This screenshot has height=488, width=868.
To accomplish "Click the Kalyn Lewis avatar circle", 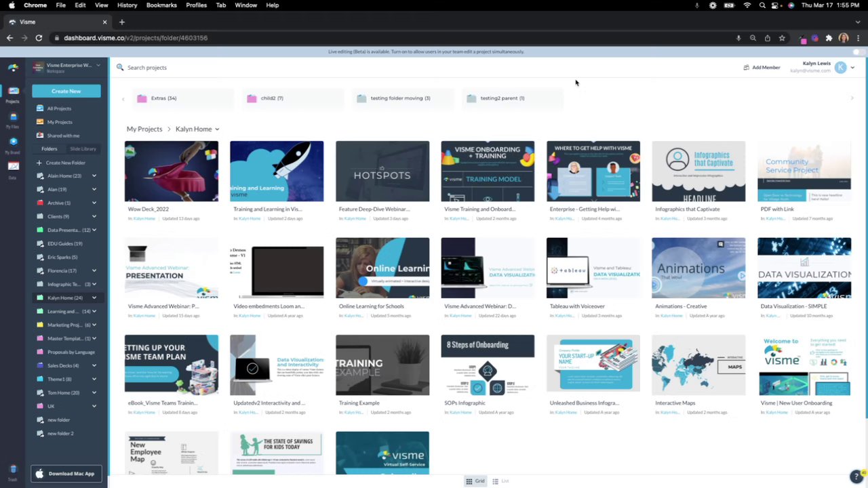I will point(841,67).
